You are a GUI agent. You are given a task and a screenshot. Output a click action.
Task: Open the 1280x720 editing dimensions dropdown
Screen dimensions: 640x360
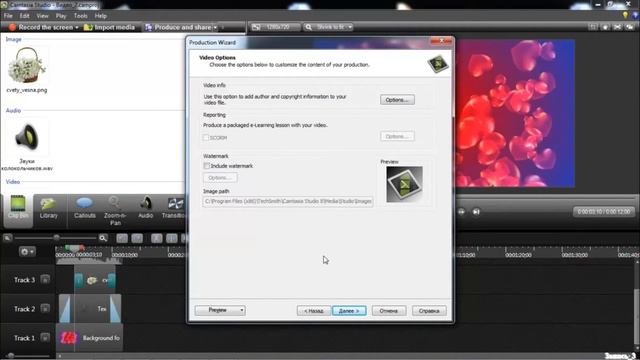click(x=276, y=27)
